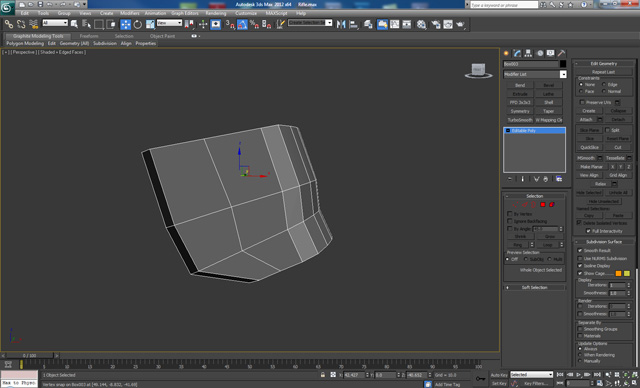
Task: Select Polygon sub-object level icon
Action: (x=543, y=204)
